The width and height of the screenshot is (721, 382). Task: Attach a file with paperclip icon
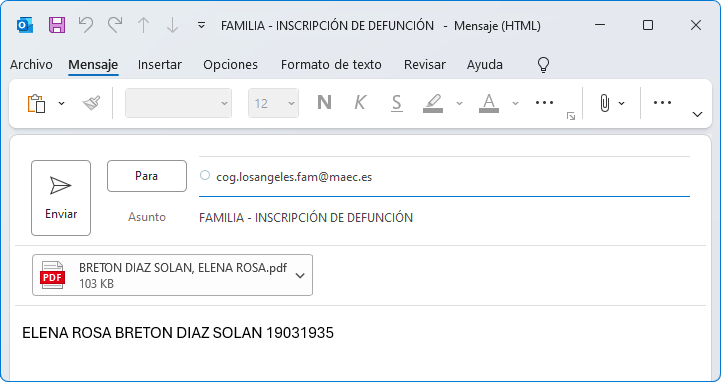pos(605,103)
